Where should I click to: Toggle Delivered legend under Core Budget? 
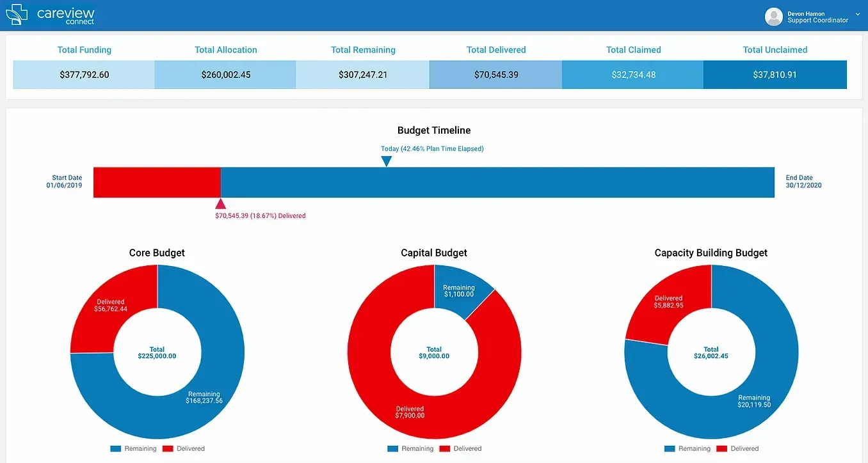tap(183, 449)
